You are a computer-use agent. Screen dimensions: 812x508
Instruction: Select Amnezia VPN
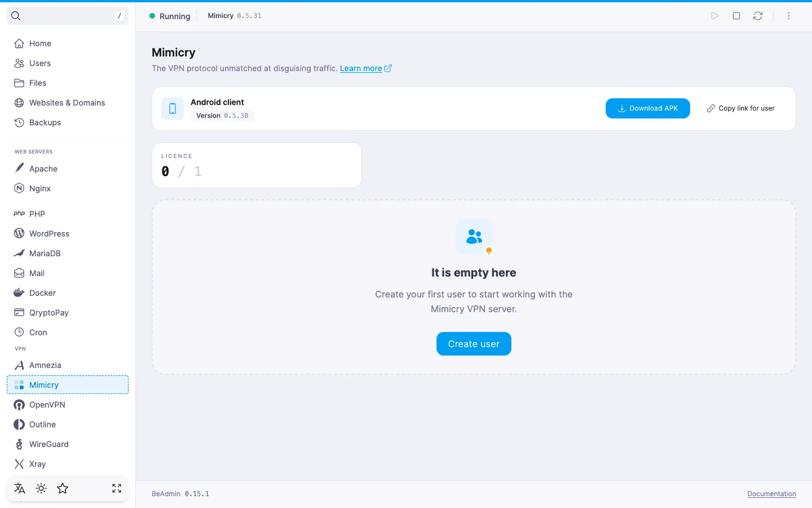68,365
